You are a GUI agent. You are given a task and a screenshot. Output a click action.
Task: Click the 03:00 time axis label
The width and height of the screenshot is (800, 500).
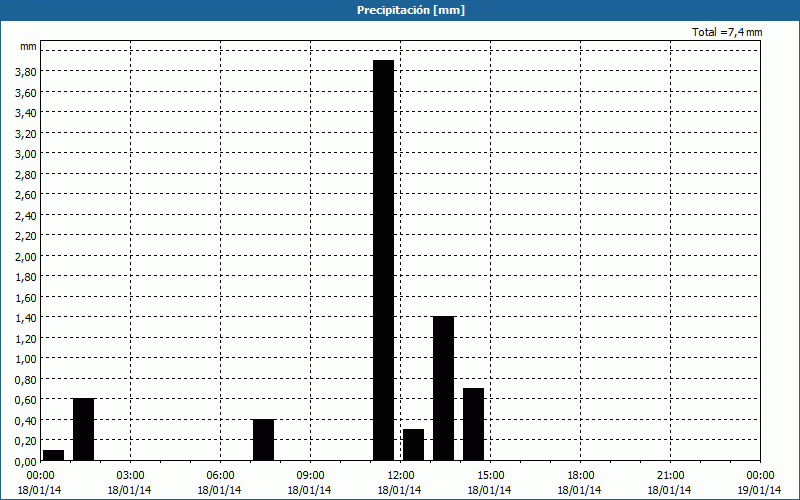click(x=131, y=476)
